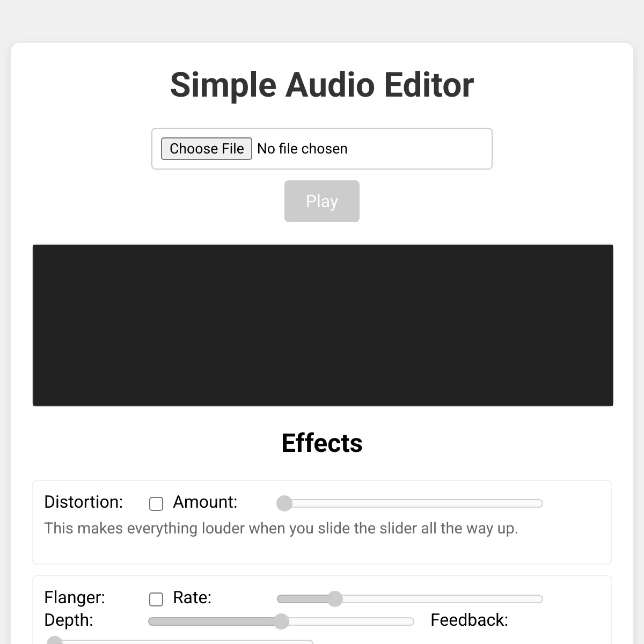644x644 pixels.
Task: Click the 'Rate:' label
Action: pyautogui.click(x=192, y=597)
